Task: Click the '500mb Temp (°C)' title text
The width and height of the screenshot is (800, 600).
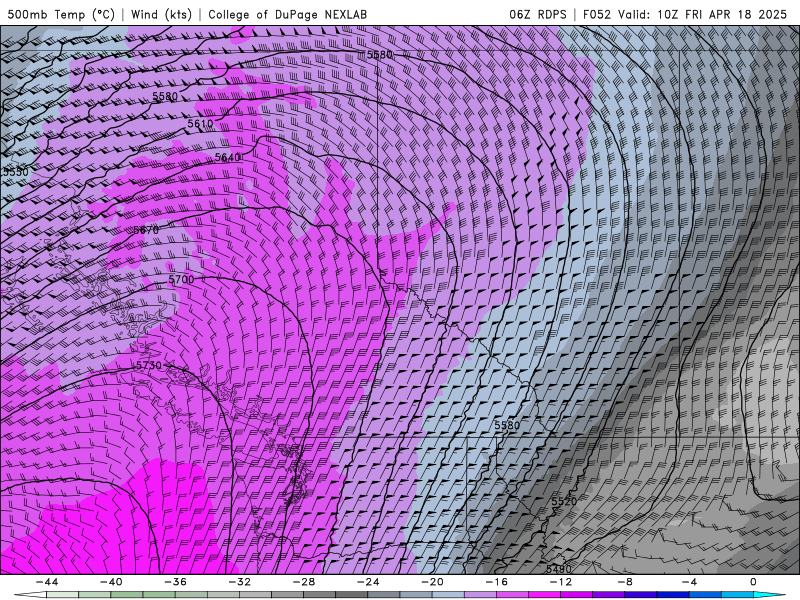Action: 61,14
